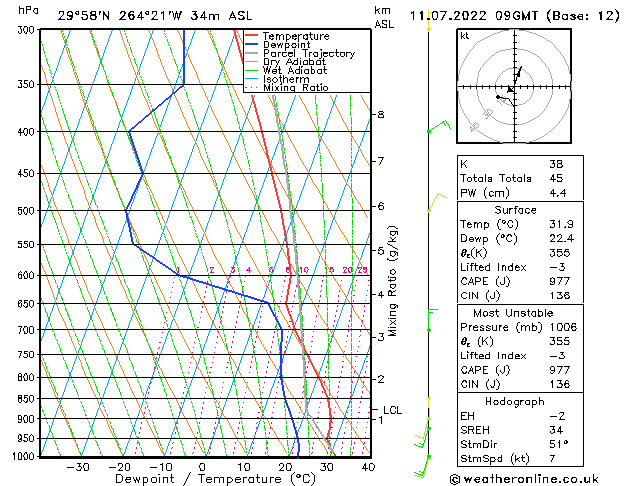This screenshot has height=486, width=629.
Task: Click the 'Dewpoint' legend label
Action: coord(286,45)
